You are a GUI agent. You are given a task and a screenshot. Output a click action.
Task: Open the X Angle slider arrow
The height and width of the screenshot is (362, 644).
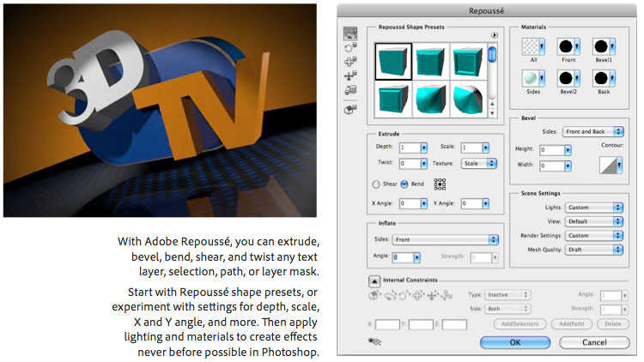424,203
